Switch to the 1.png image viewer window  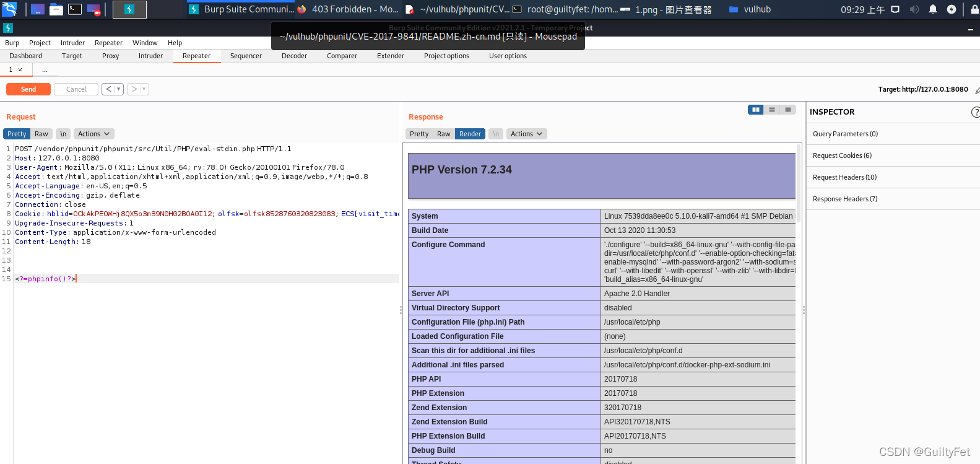[x=666, y=9]
